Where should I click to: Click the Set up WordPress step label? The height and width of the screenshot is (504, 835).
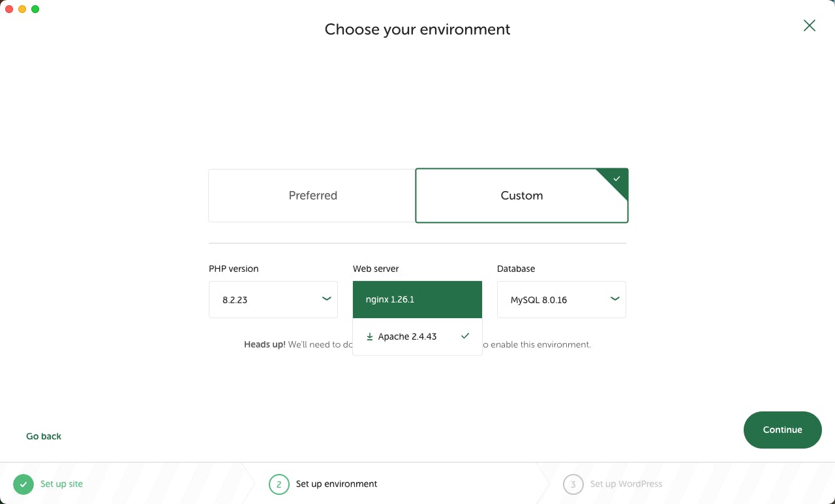coord(626,484)
